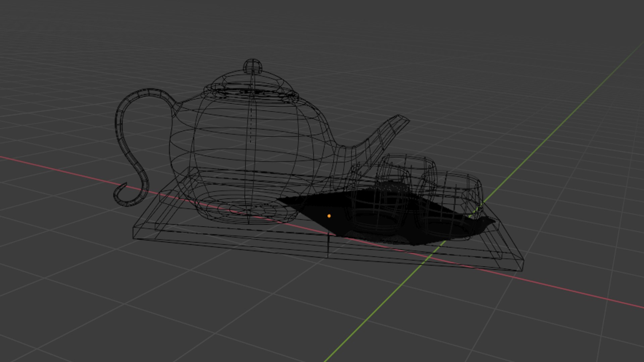Select the teapot's spherical body wireframe
This screenshot has width=644, height=362.
click(250, 154)
